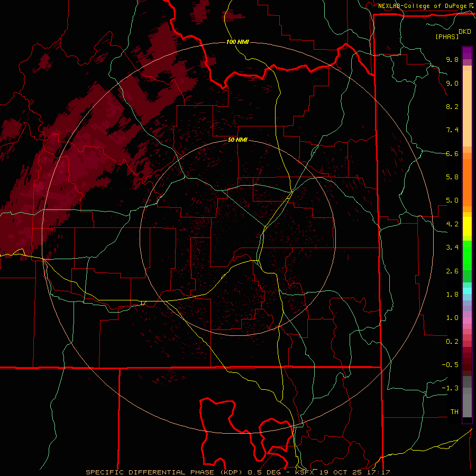Click the 0.5 DEG elevation angle text

coord(263,472)
